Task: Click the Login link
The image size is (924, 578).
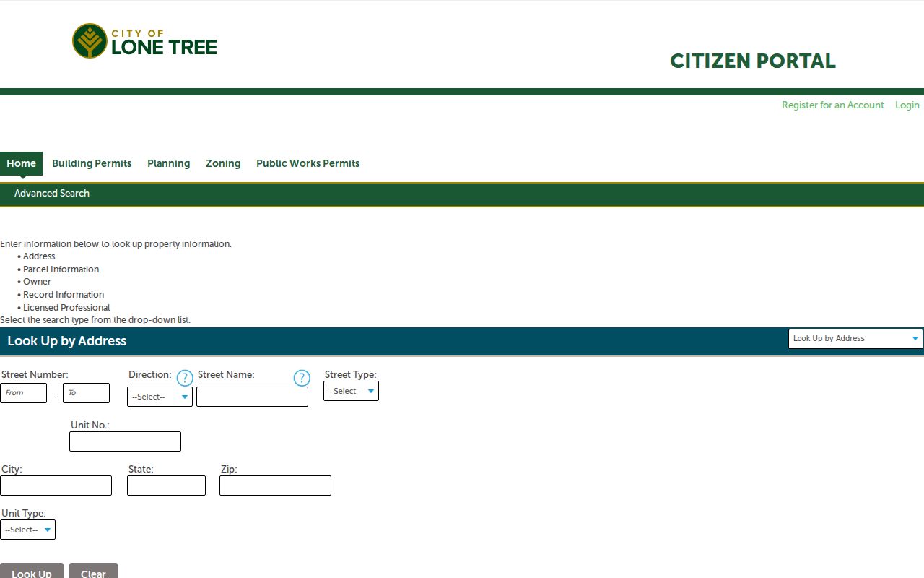Action: (x=907, y=105)
